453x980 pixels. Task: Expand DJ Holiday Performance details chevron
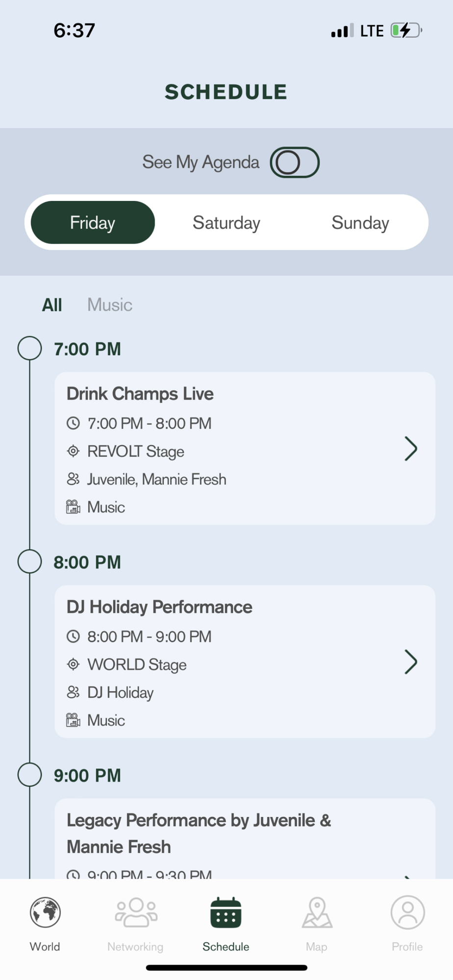point(410,661)
